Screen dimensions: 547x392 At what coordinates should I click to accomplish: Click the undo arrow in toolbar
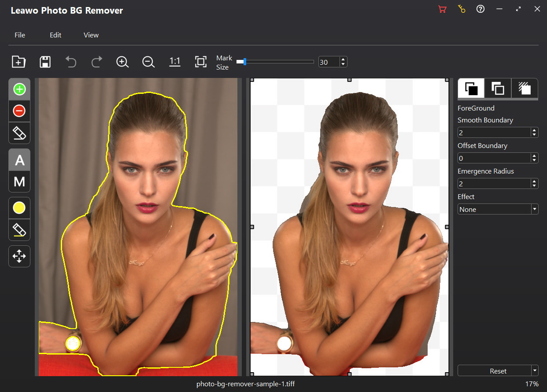click(x=70, y=62)
